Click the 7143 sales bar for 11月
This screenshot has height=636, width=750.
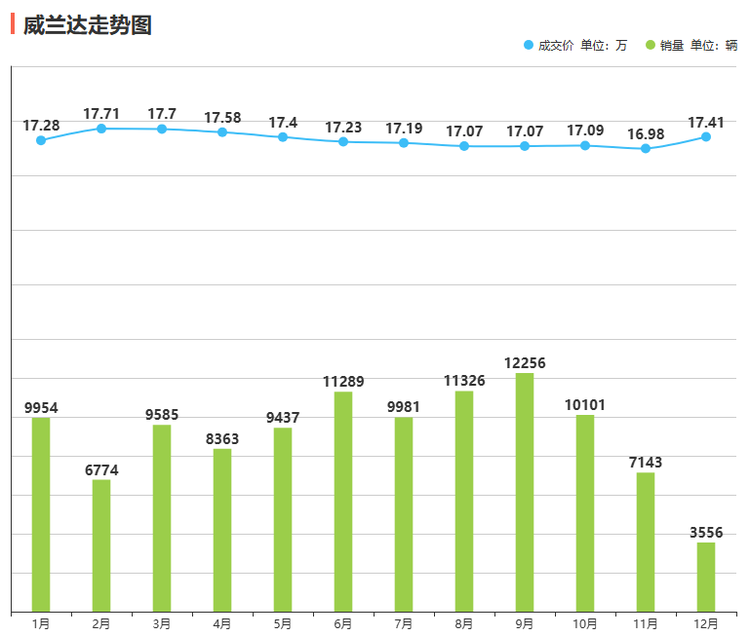(x=646, y=541)
